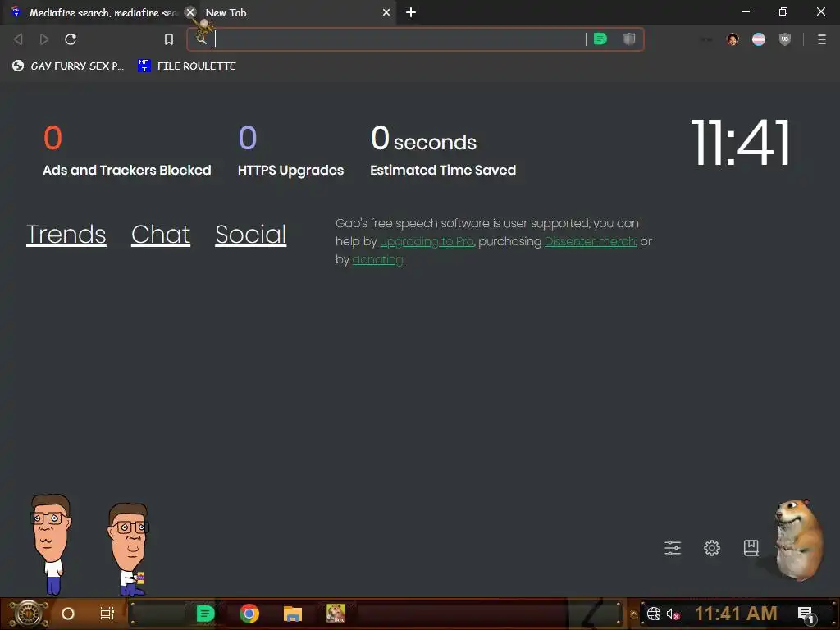This screenshot has width=840, height=630.
Task: Open the browser hamburger menu
Action: (x=822, y=39)
